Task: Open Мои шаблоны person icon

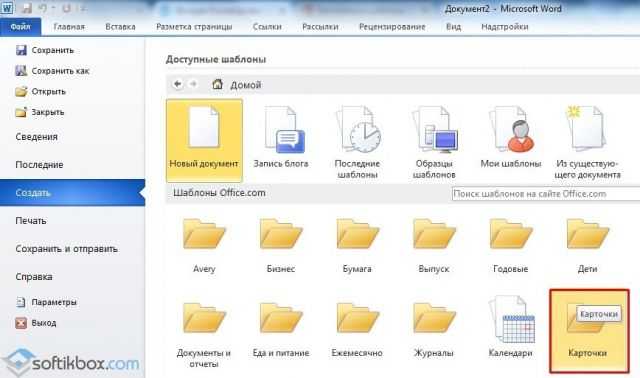Action: click(511, 129)
